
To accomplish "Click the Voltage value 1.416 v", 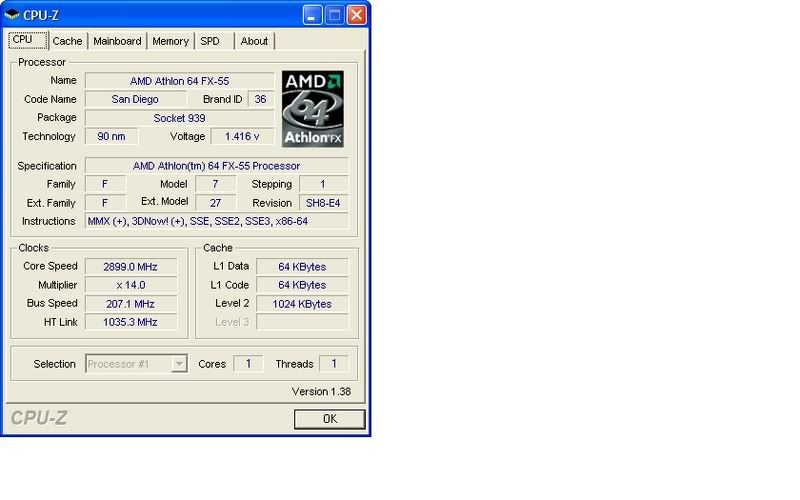I will [242, 136].
